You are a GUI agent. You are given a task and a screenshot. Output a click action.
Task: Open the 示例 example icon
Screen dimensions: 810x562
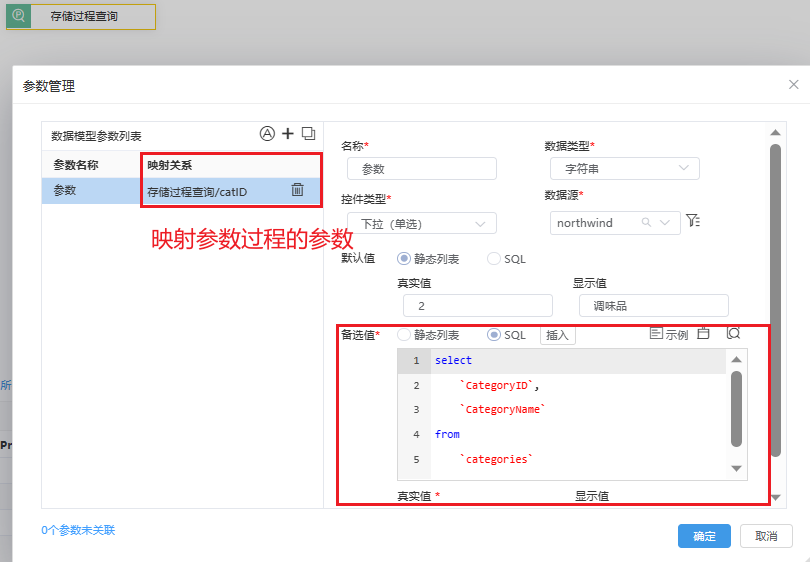coord(668,334)
